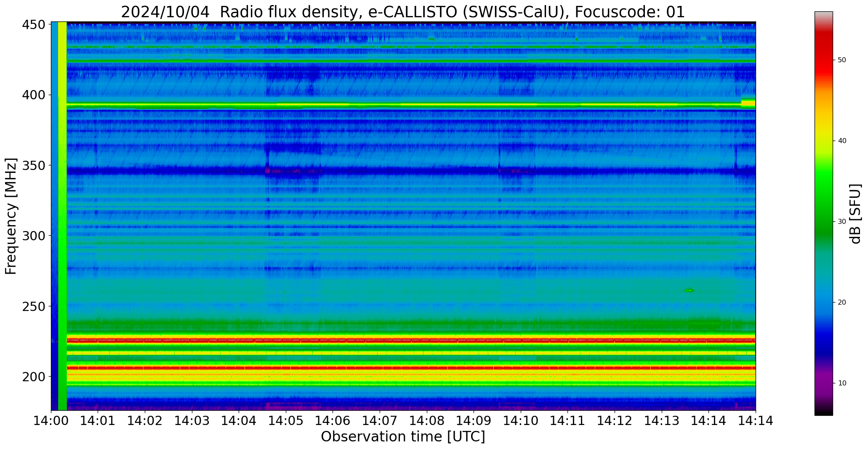Click the 14:11 time tick label
The height and width of the screenshot is (449, 868).
coord(567,420)
